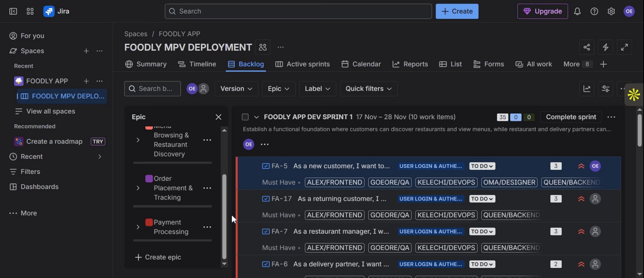This screenshot has height=278, width=644.
Task: Open backlog insights chart icon
Action: [587, 89]
